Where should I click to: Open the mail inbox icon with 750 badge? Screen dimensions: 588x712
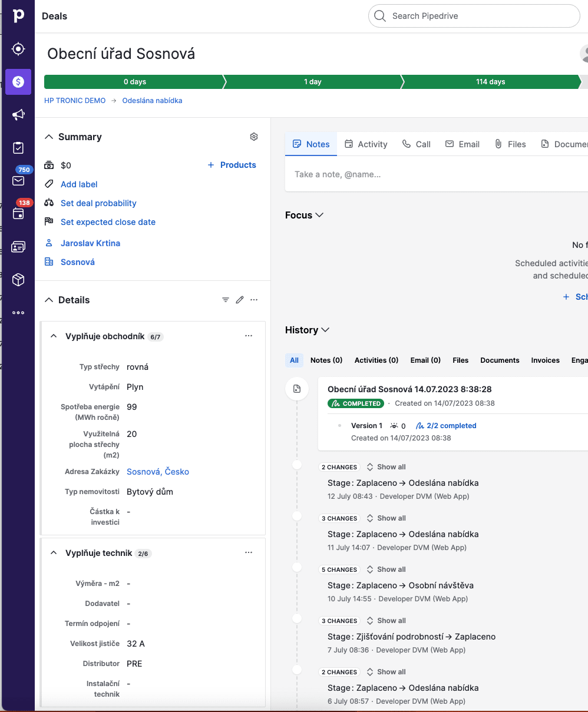(18, 180)
